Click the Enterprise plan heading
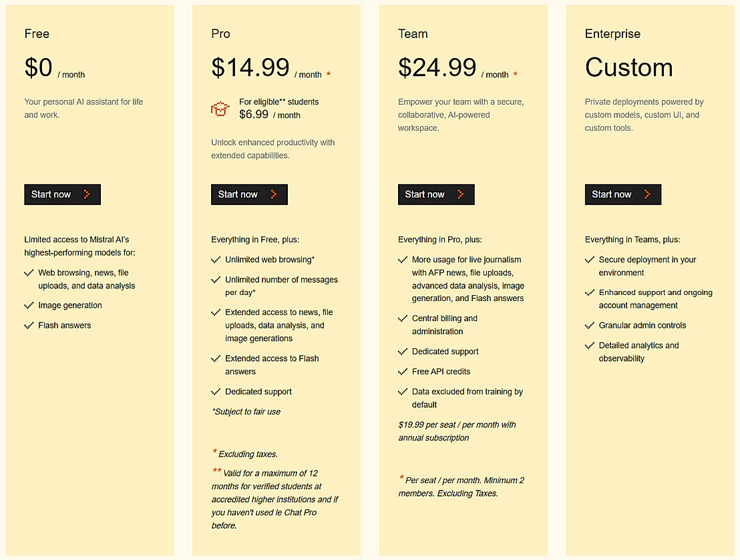Viewport: 740px width, 560px height. [612, 34]
